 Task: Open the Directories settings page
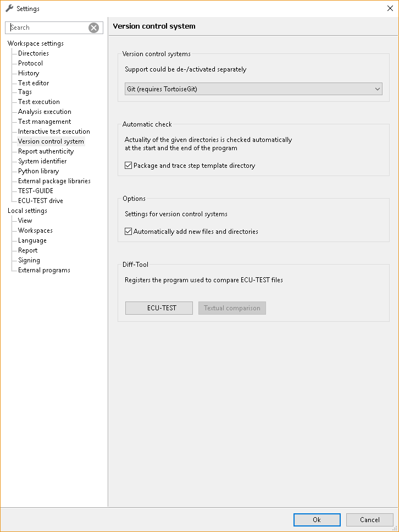tap(33, 53)
